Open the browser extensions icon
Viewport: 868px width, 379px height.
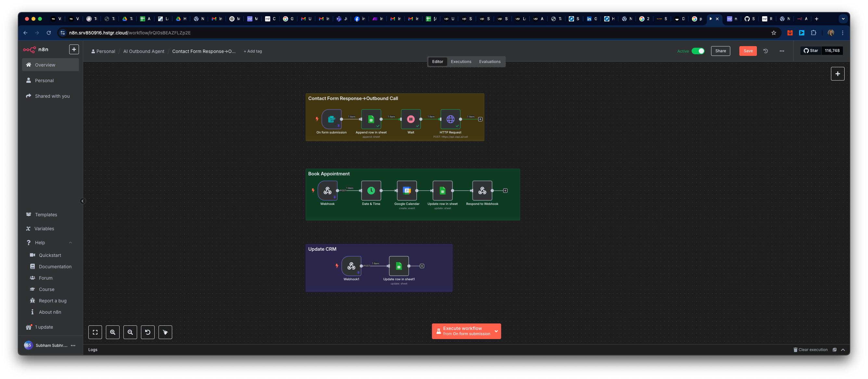(813, 33)
